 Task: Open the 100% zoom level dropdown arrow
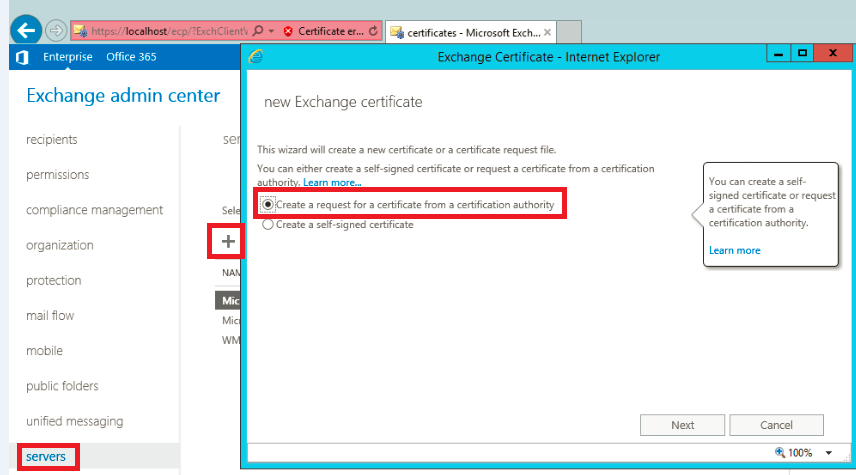[828, 453]
